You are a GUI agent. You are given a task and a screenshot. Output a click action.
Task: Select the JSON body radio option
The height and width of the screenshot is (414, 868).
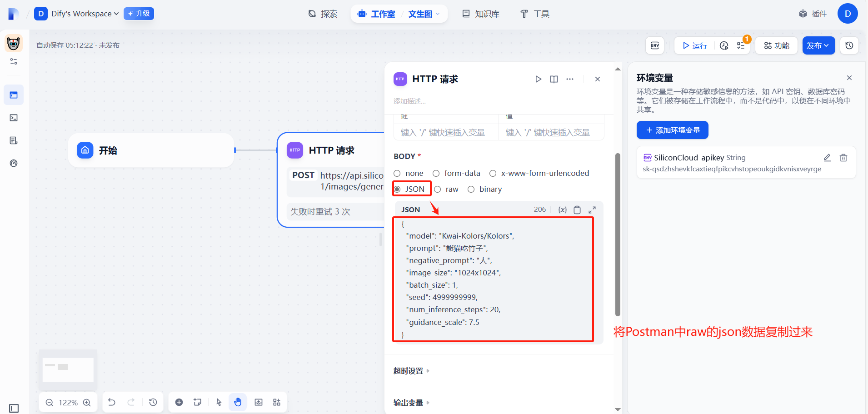397,189
